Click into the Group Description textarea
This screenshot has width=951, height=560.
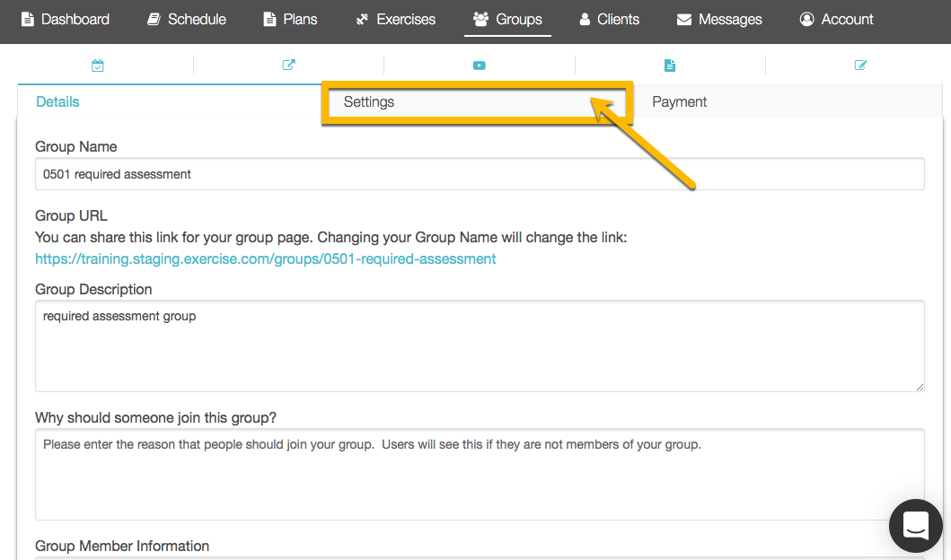click(x=480, y=346)
